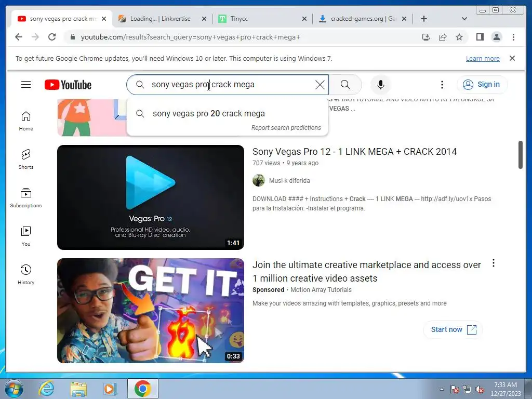Click the install/download icon in address bar

[426, 37]
